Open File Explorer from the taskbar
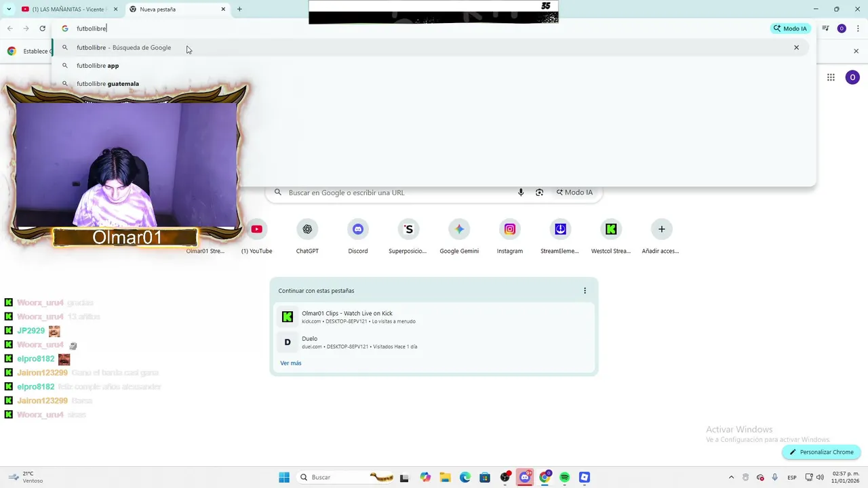868x488 pixels. 445,477
